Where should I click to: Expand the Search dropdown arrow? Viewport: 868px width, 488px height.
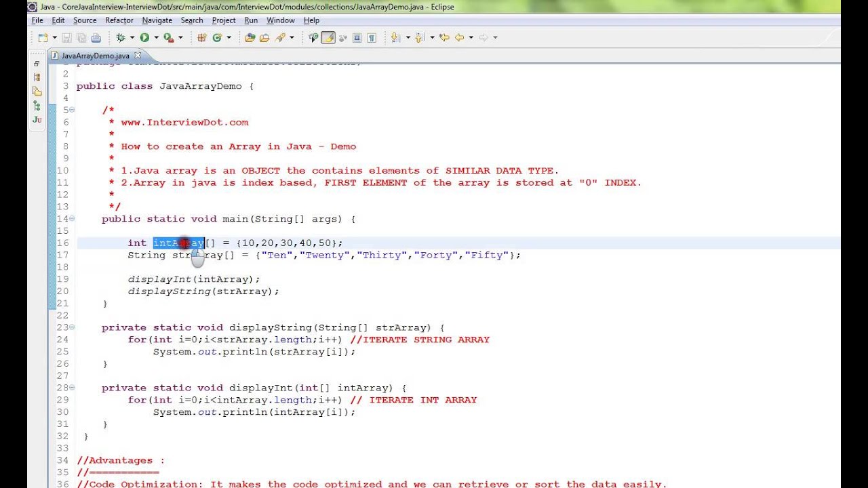[x=292, y=38]
